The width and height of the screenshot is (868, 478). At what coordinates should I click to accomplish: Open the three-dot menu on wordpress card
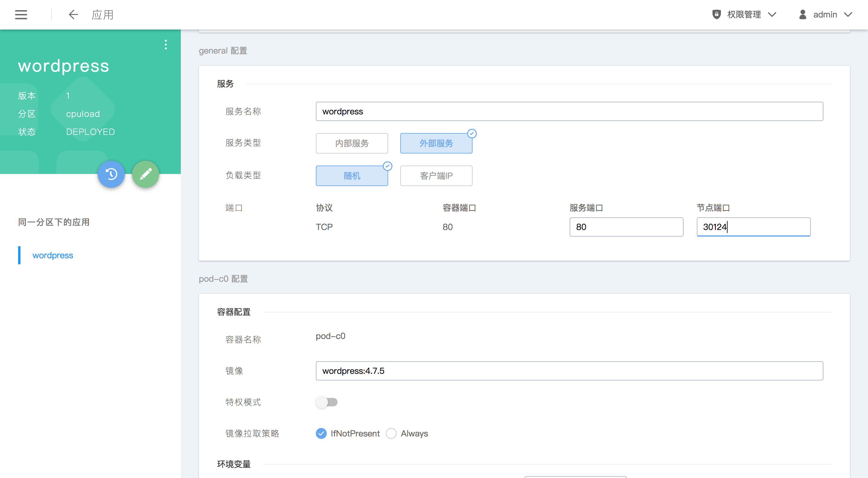click(x=165, y=45)
